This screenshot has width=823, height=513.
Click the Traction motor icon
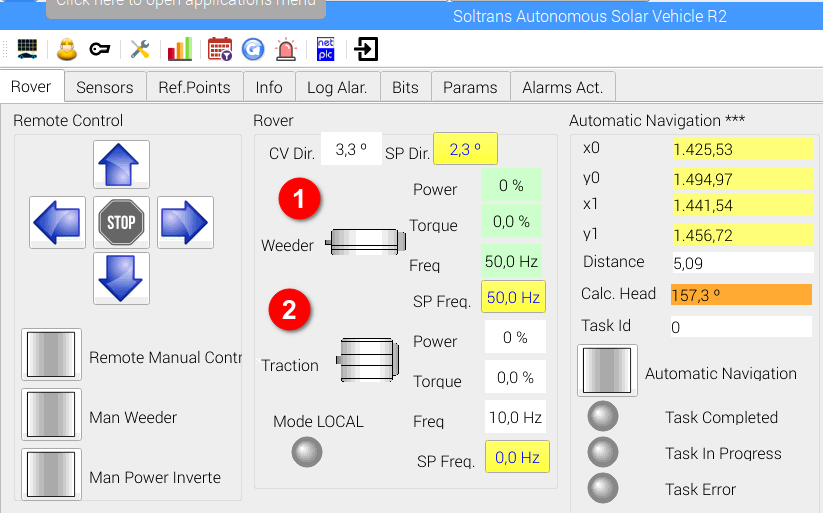[x=367, y=360]
